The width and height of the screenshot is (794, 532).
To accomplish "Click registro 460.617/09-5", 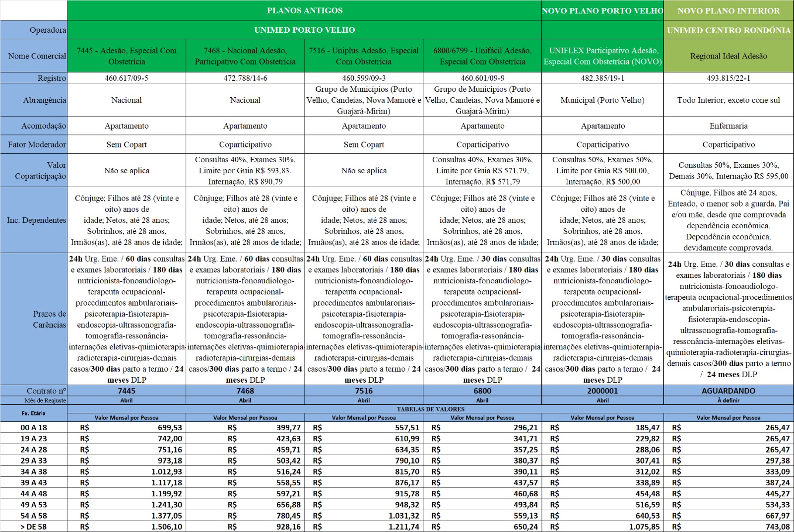I will (127, 78).
